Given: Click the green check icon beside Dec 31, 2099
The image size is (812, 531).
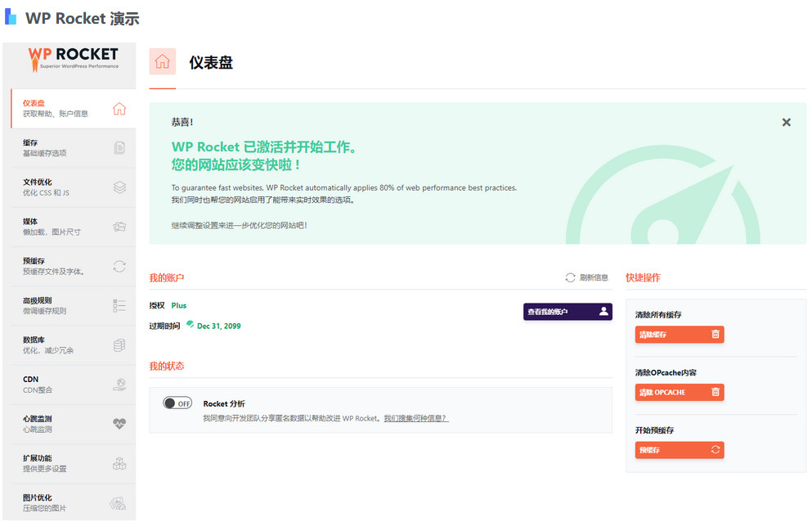Looking at the screenshot, I should (x=190, y=324).
